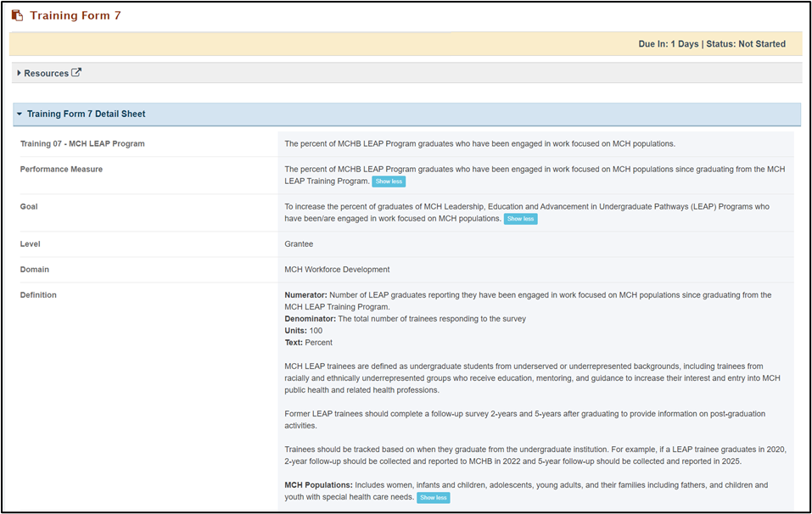812x514 pixels.
Task: Select the Domain row label
Action: tap(35, 270)
